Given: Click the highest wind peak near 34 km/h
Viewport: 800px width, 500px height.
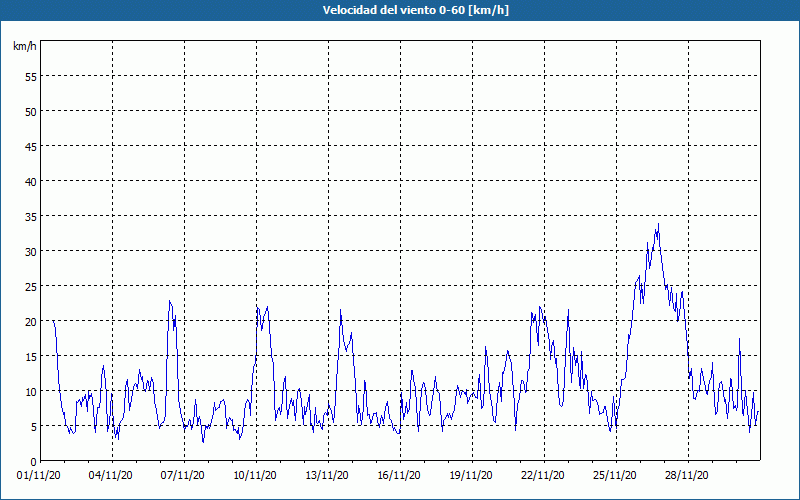Looking at the screenshot, I should (658, 224).
